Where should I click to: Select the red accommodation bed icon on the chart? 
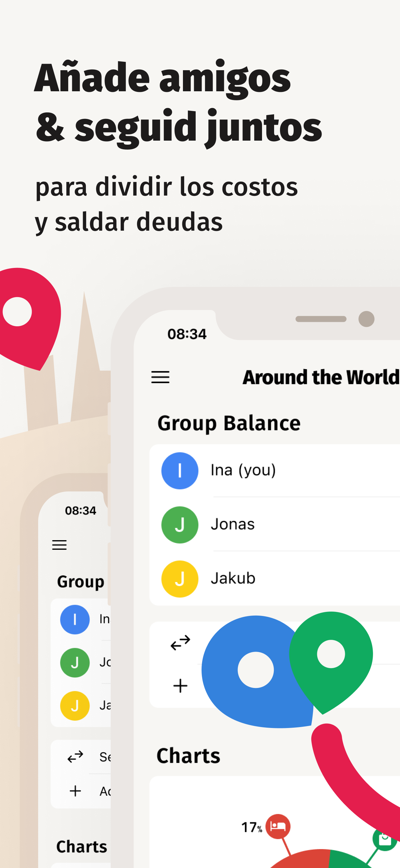(278, 826)
